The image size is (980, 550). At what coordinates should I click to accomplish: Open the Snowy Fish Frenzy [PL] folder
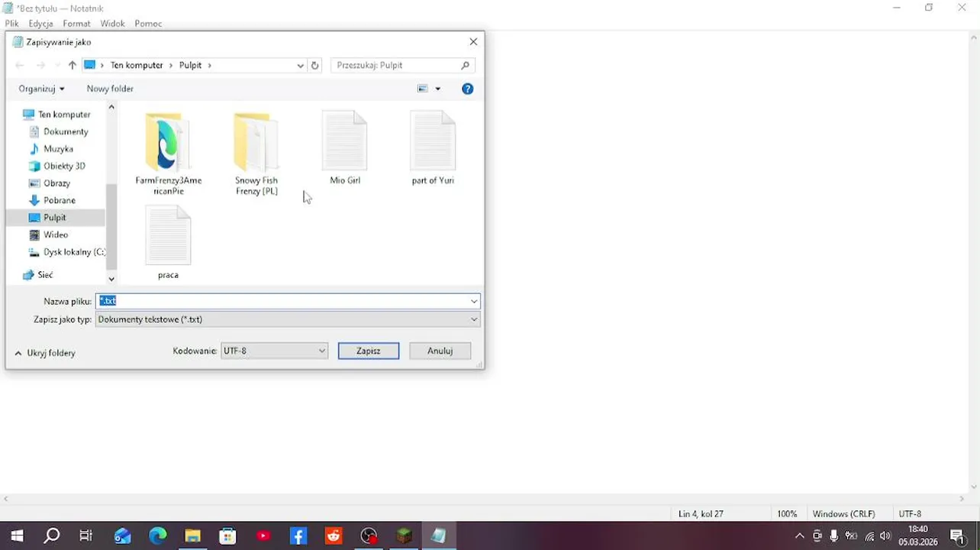256,154
